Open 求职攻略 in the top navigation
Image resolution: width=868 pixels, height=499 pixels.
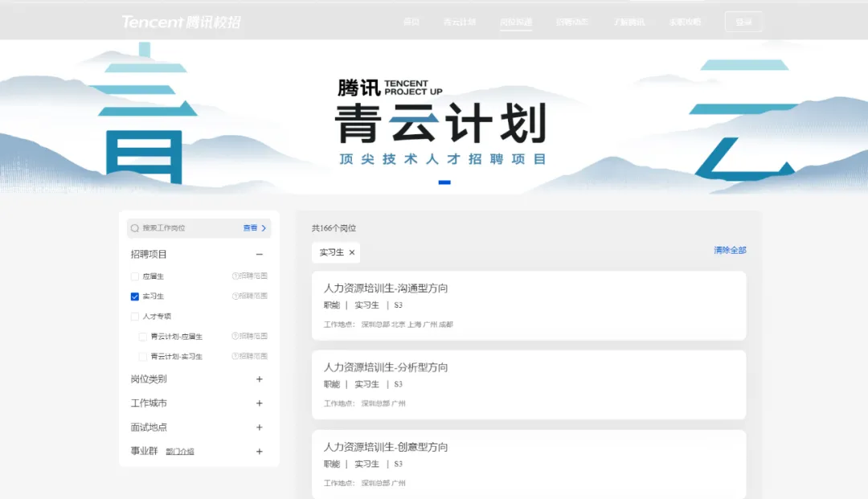(x=685, y=22)
